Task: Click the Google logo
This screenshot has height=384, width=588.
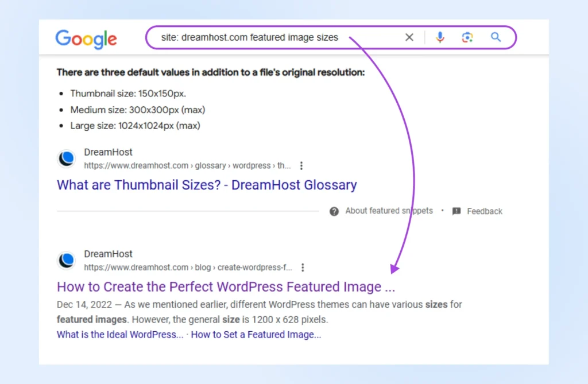Action: click(86, 38)
